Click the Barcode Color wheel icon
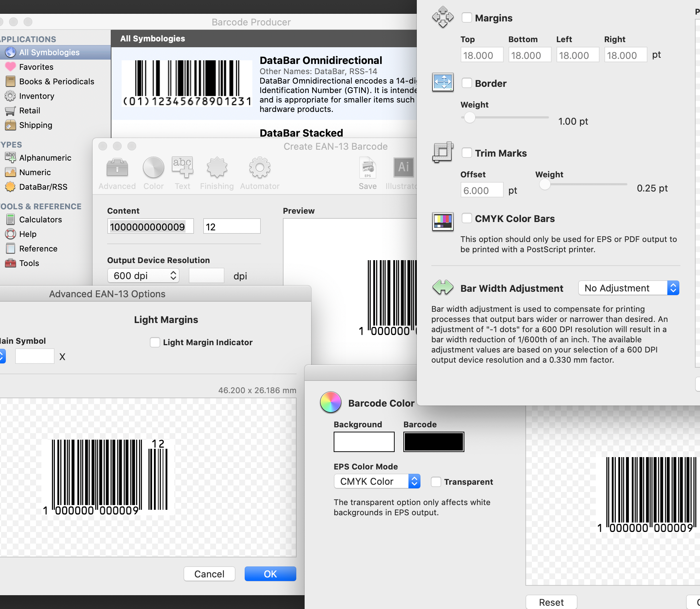 pyautogui.click(x=330, y=402)
